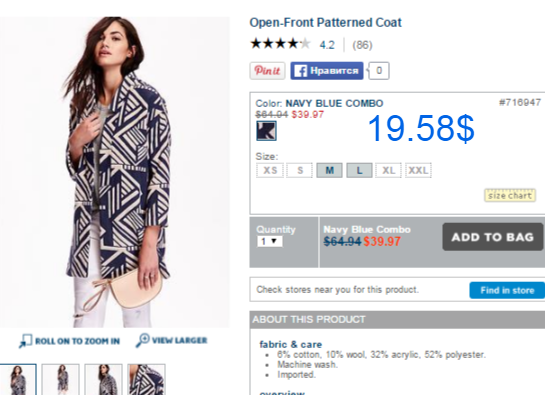The image size is (545, 395).
Task: Pick the XXL size option
Action: pos(418,170)
